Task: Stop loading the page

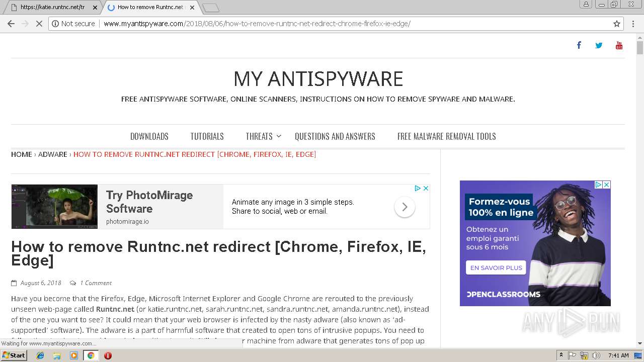Action: (x=39, y=24)
